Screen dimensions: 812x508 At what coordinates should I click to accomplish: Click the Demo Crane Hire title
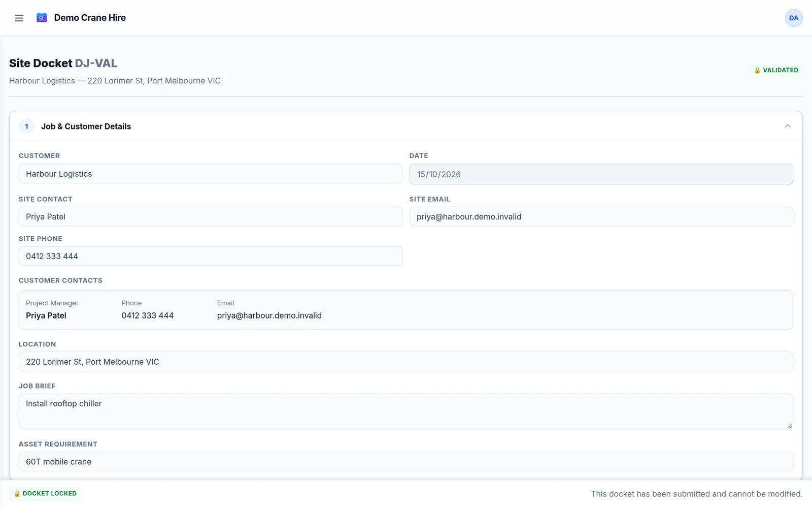click(90, 18)
